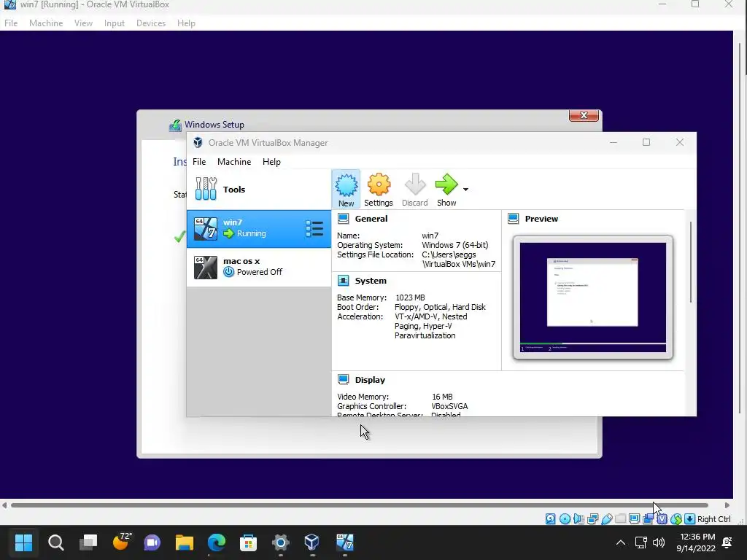Click the Display section header
This screenshot has width=747, height=560.
click(x=370, y=379)
